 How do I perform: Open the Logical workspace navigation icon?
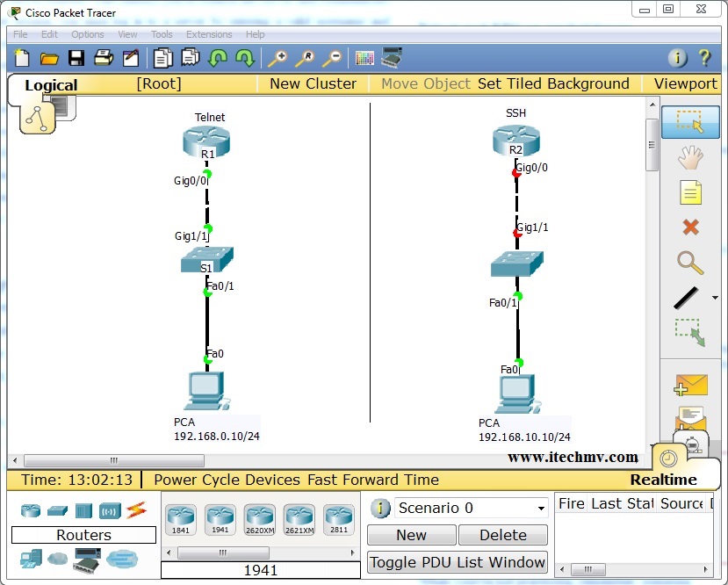coord(37,118)
